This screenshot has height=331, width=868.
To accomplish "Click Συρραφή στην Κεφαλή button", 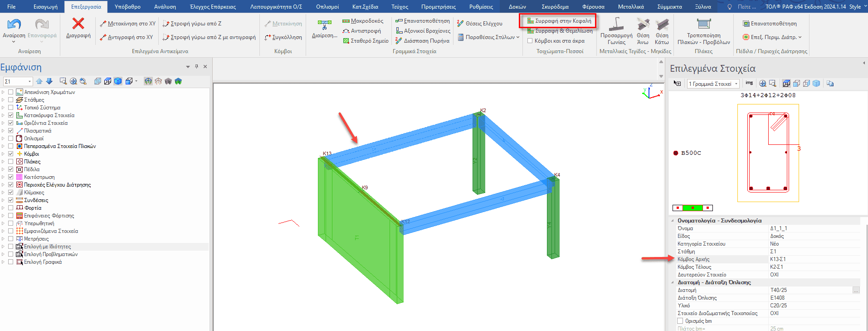I will click(559, 21).
